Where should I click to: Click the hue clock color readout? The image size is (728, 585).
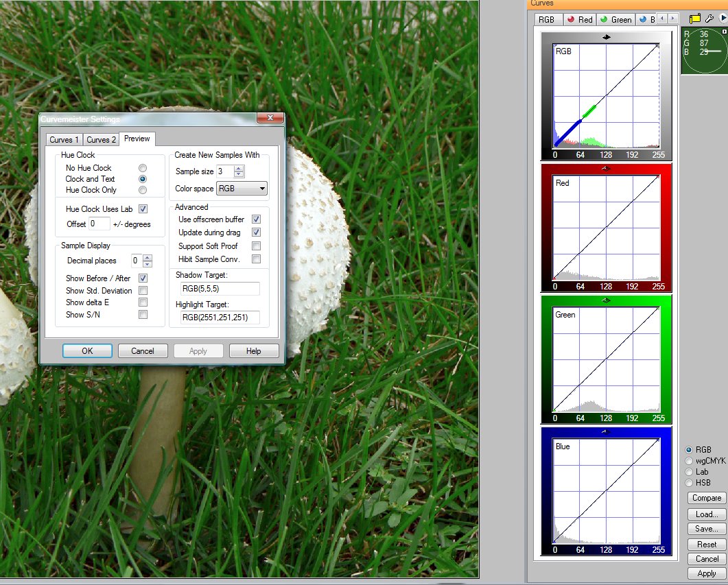(x=704, y=51)
